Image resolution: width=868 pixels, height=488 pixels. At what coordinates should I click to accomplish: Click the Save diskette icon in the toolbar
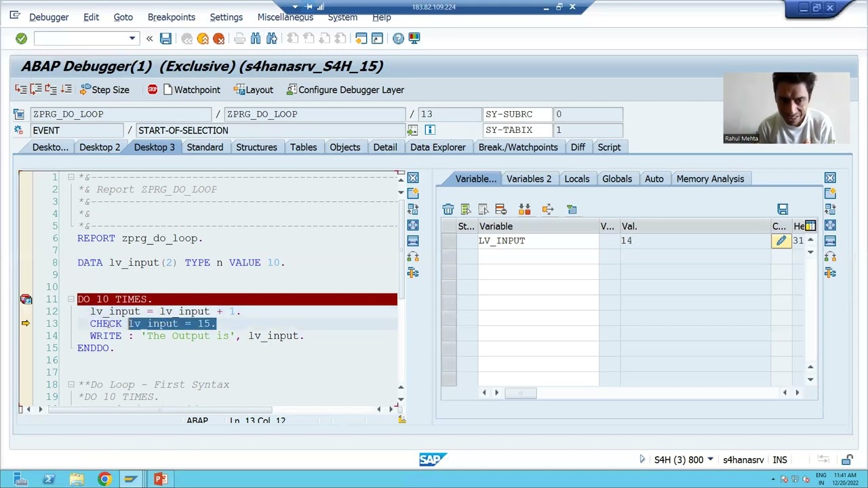165,39
